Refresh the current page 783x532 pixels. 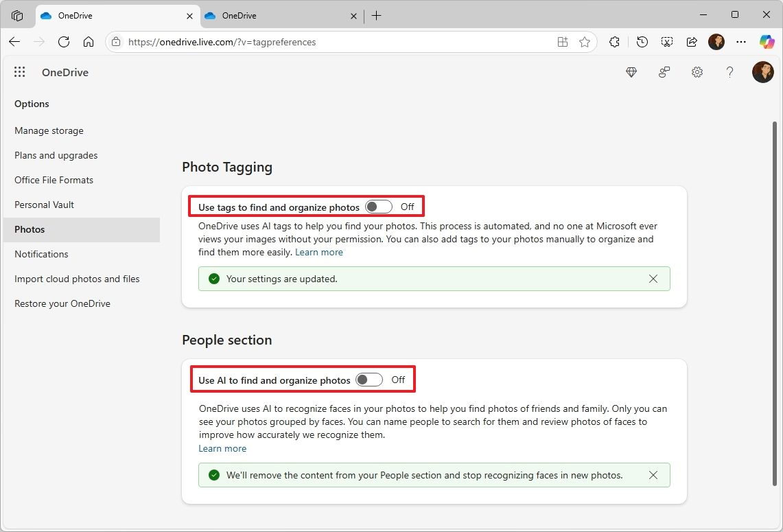[x=64, y=42]
